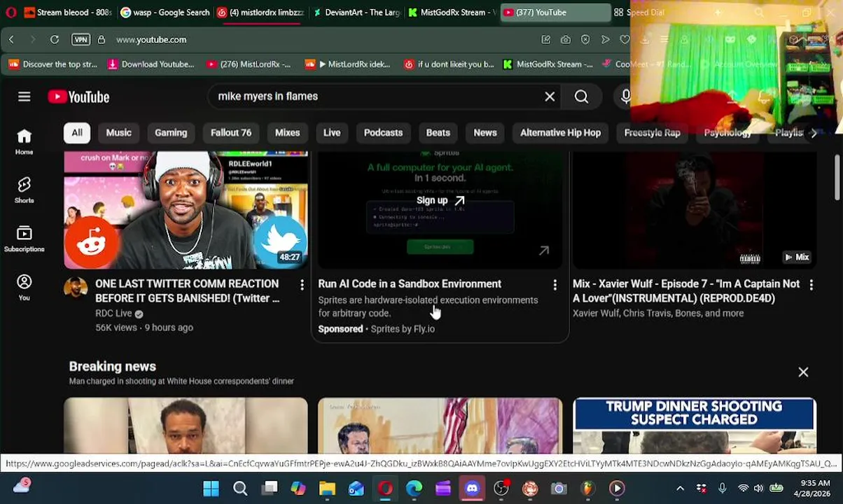The image size is (843, 504).
Task: Switch to mistlordrx limbzzz tab
Action: [261, 13]
